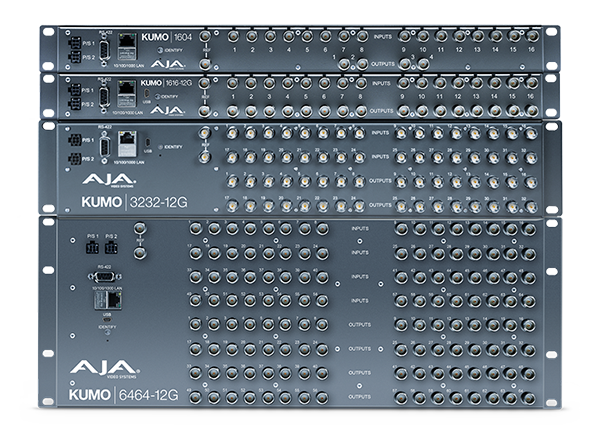Image resolution: width=600 pixels, height=432 pixels.
Task: Click the bottommost OUTPUTS label on KUMO 6464-12G
Action: [360, 397]
